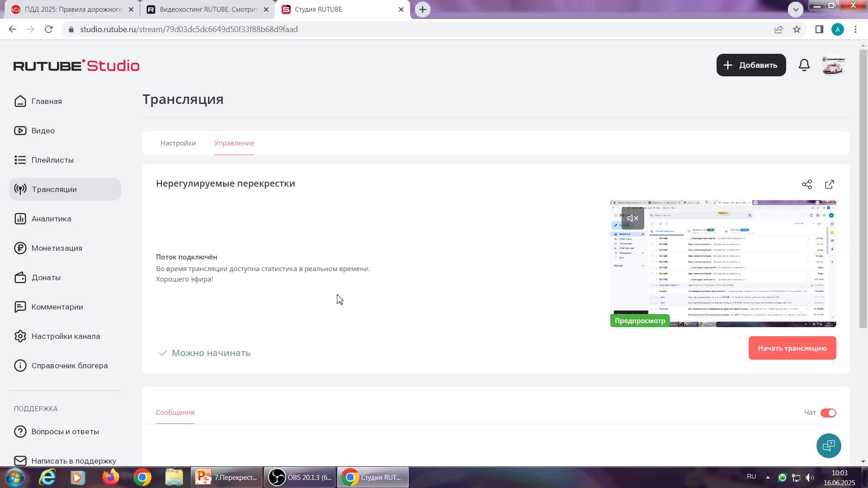Click the share stream icon
868x488 pixels.
pyautogui.click(x=807, y=184)
